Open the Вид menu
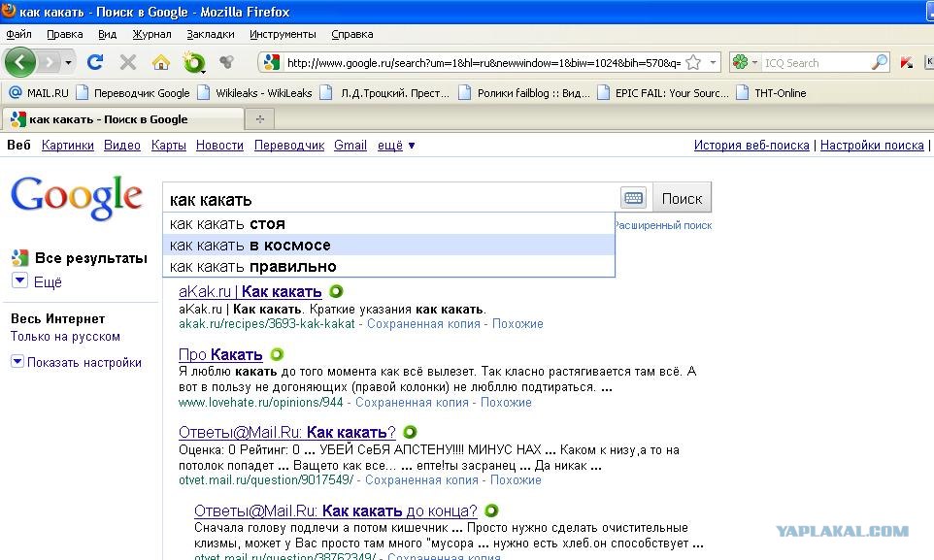The image size is (934, 560). 107,34
